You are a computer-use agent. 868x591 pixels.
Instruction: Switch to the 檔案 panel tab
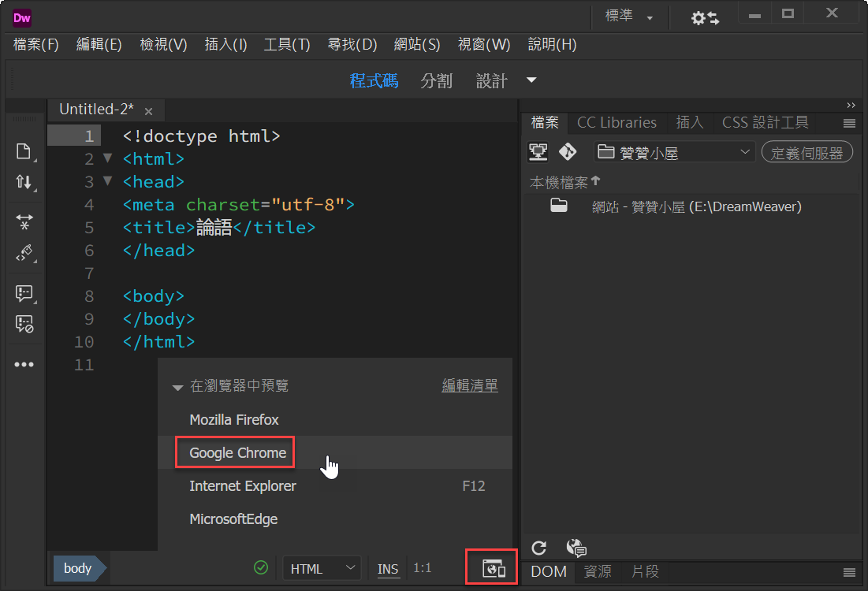click(545, 122)
